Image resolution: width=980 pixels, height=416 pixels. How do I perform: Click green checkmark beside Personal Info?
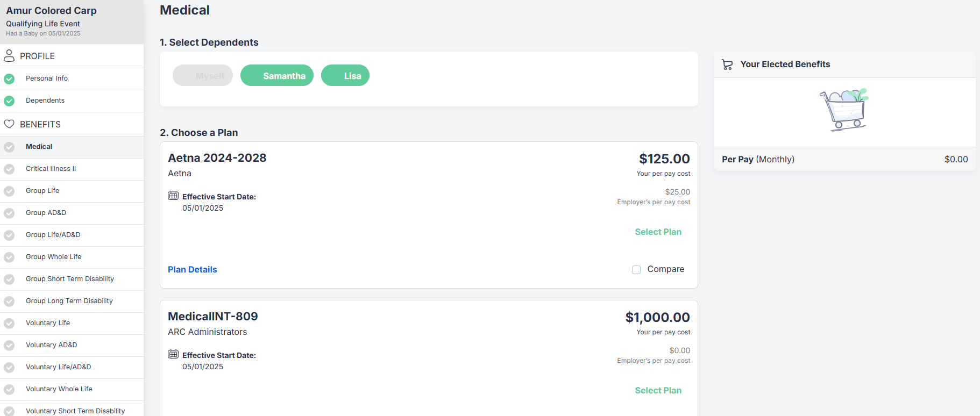pyautogui.click(x=9, y=79)
